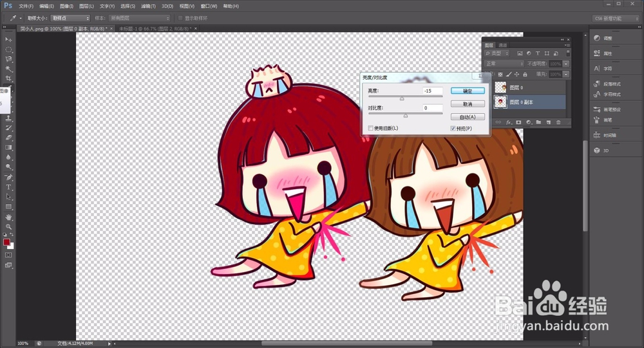The width and height of the screenshot is (644, 348).
Task: Adjust the 对比度 contrast slider handle
Action: tap(405, 116)
